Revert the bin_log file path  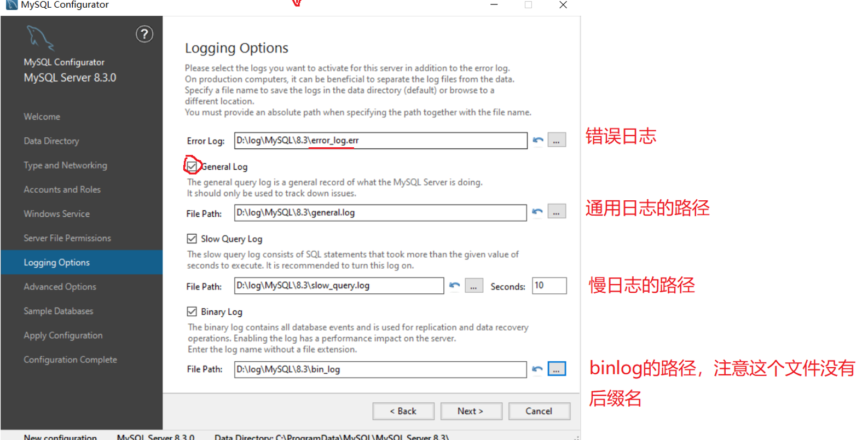click(x=537, y=369)
